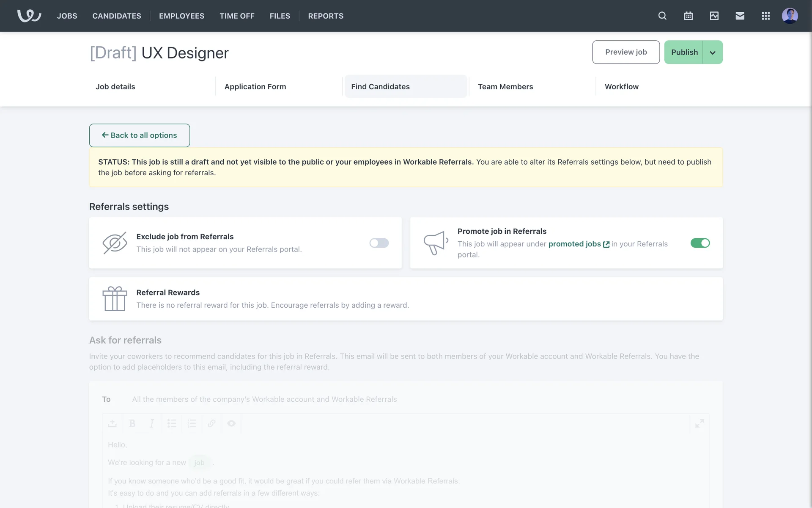Expand the email editor fullscreen icon
812x508 pixels.
[700, 423]
